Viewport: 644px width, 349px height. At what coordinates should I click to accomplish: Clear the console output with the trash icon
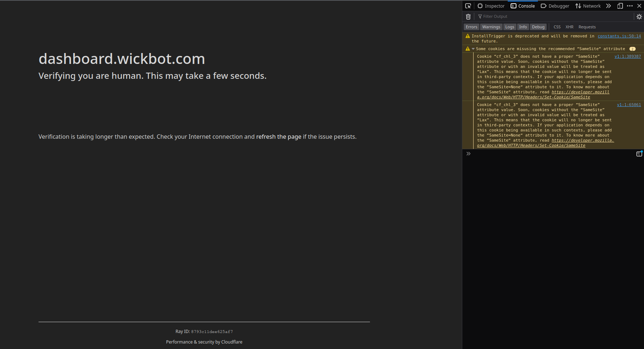[x=468, y=16]
